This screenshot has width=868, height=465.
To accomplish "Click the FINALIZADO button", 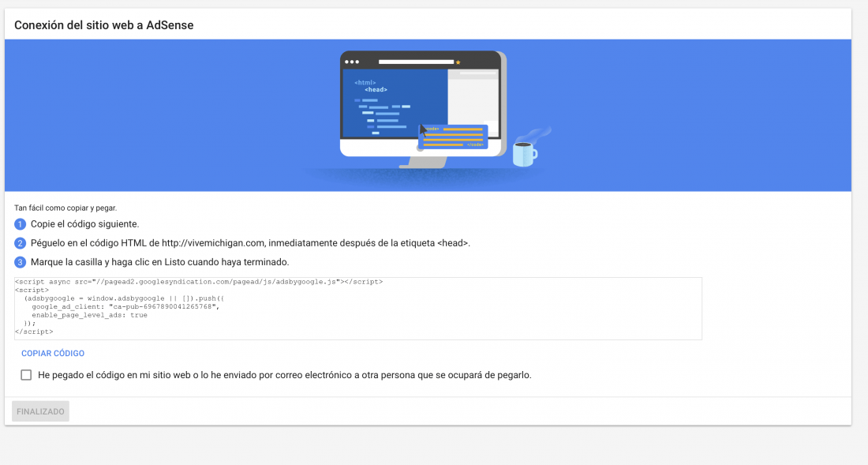I will [x=40, y=411].
